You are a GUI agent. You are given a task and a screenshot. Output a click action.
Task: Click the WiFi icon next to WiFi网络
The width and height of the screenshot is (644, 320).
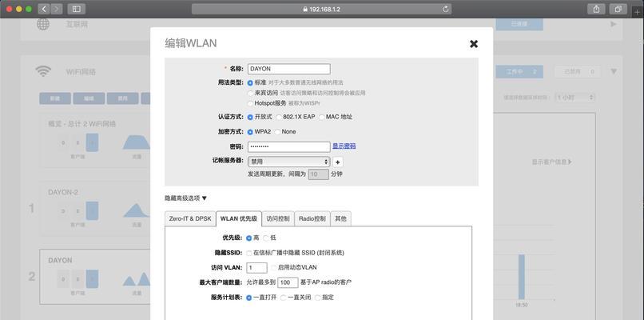43,71
